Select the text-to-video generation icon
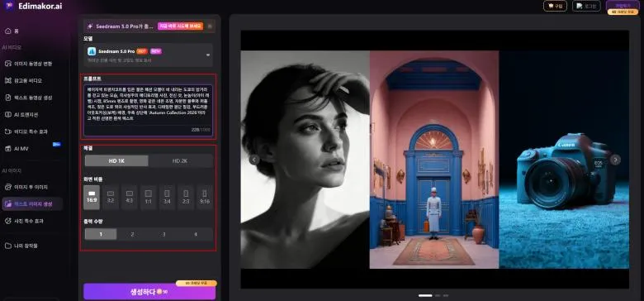Image resolution: width=644 pixels, height=301 pixels. 7,98
